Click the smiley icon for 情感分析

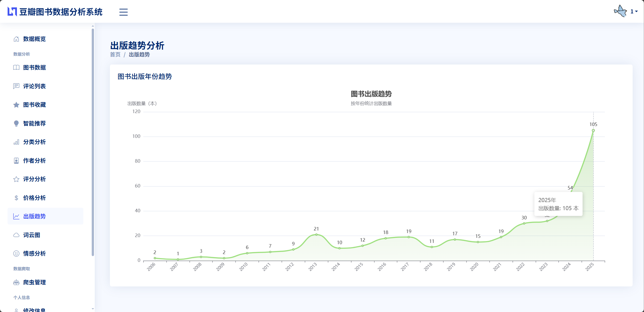[x=16, y=254]
